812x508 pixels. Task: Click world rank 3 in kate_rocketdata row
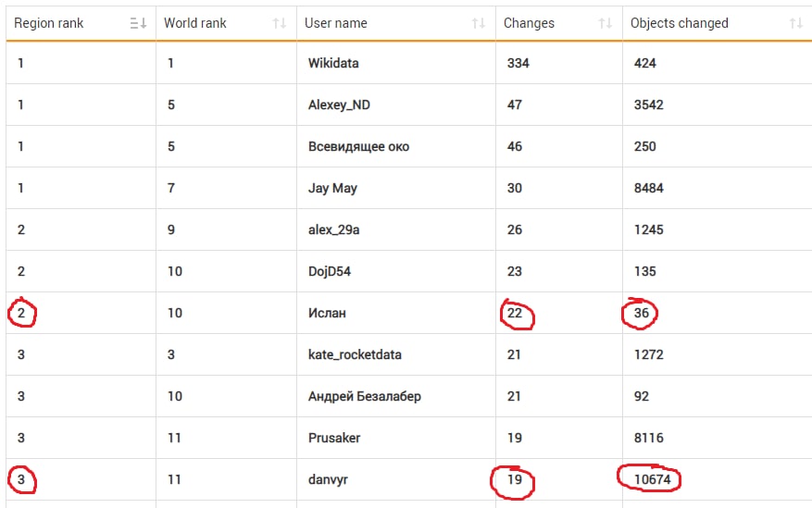171,355
